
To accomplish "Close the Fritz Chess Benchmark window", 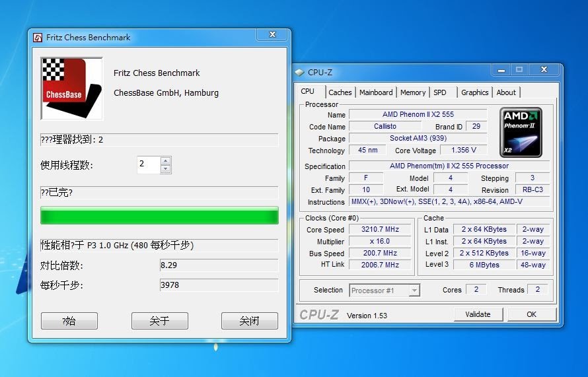I will pyautogui.click(x=272, y=34).
